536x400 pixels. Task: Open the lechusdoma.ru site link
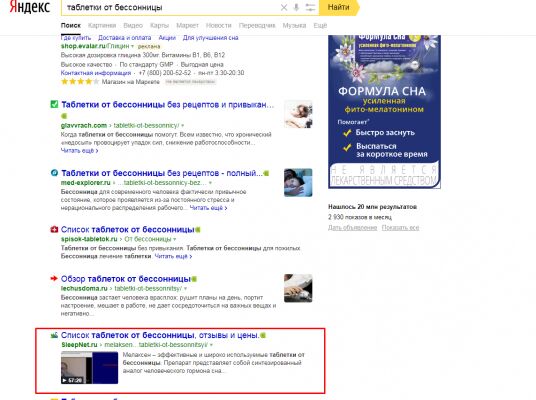[x=84, y=289]
